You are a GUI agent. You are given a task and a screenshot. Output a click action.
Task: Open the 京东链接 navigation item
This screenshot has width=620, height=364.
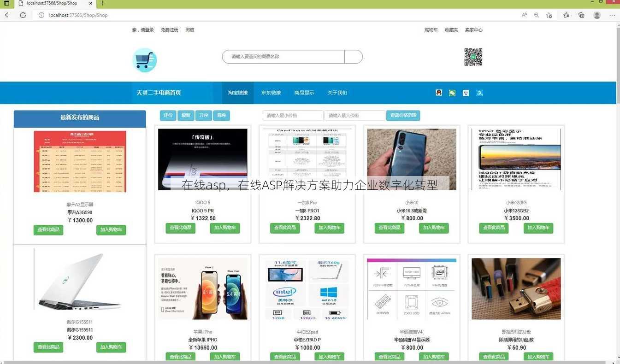pos(271,93)
